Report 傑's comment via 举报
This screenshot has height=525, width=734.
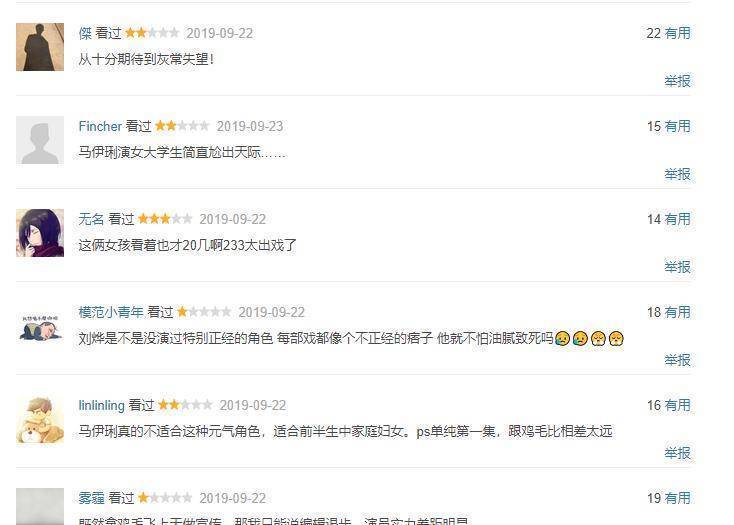tap(677, 81)
